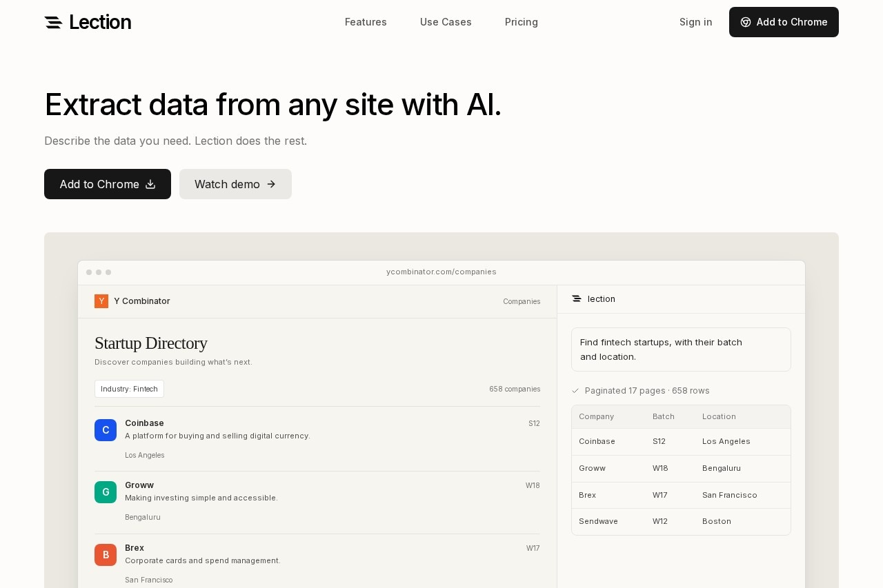
Task: Click Add to Chrome in the top navigation
Action: pos(784,22)
